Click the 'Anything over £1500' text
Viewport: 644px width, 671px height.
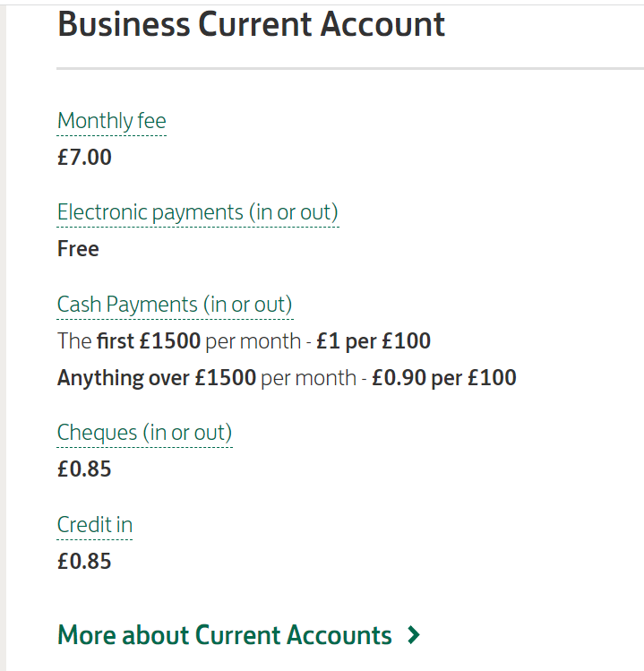point(157,378)
